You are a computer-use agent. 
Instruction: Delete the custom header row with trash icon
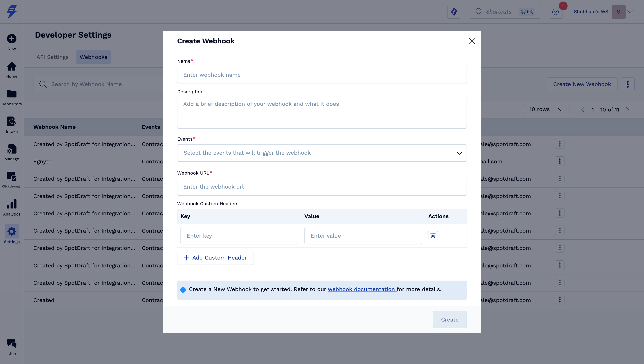(433, 235)
